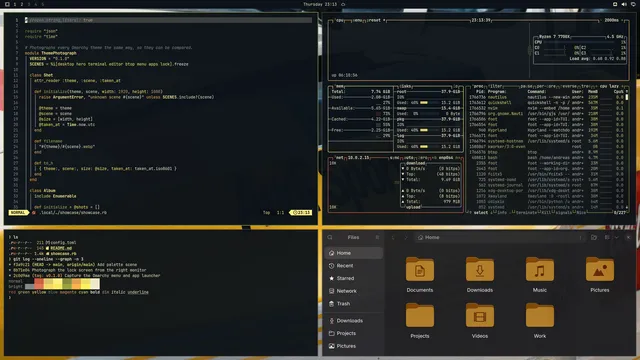Open Downloads bookmark in Files sidebar

353,321
